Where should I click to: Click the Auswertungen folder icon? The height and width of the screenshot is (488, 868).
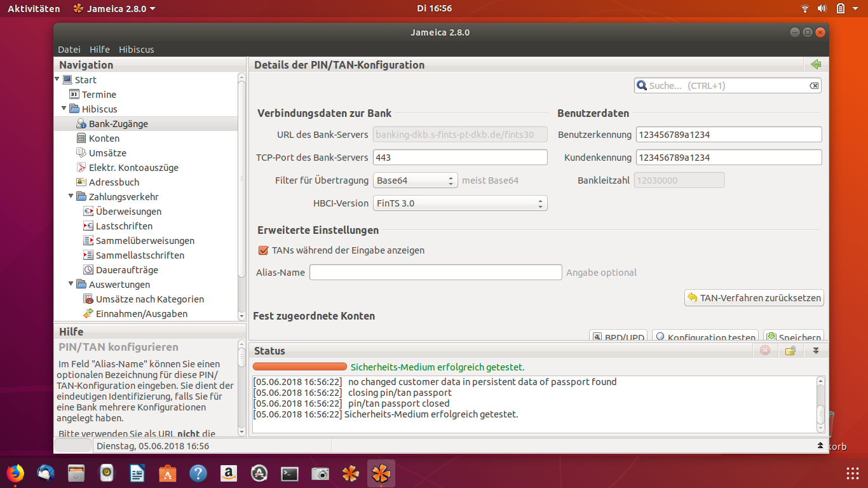pos(81,284)
